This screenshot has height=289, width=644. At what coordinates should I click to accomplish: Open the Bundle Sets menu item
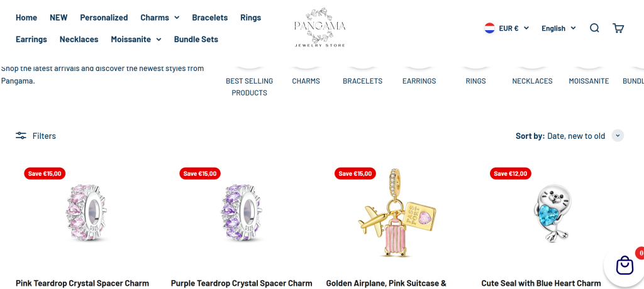196,40
